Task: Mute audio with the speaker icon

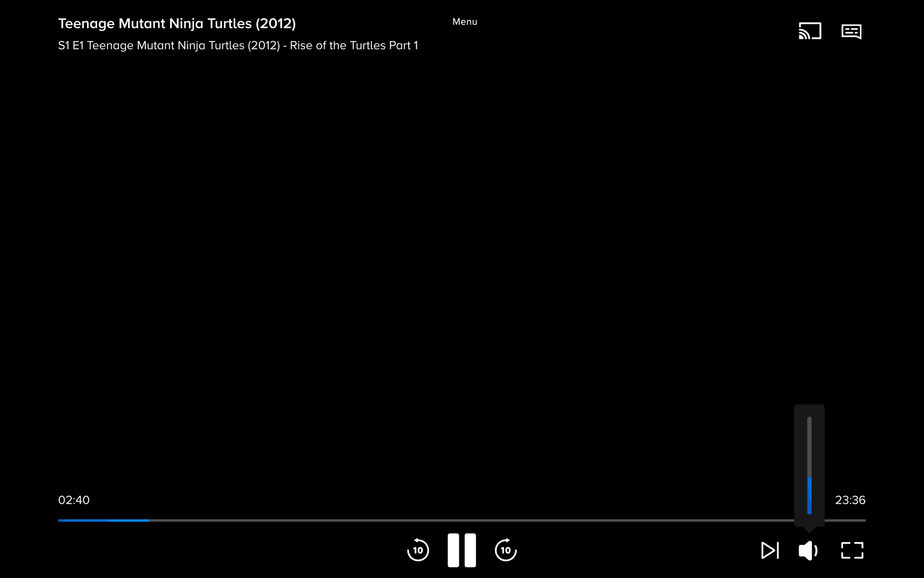Action: click(808, 550)
